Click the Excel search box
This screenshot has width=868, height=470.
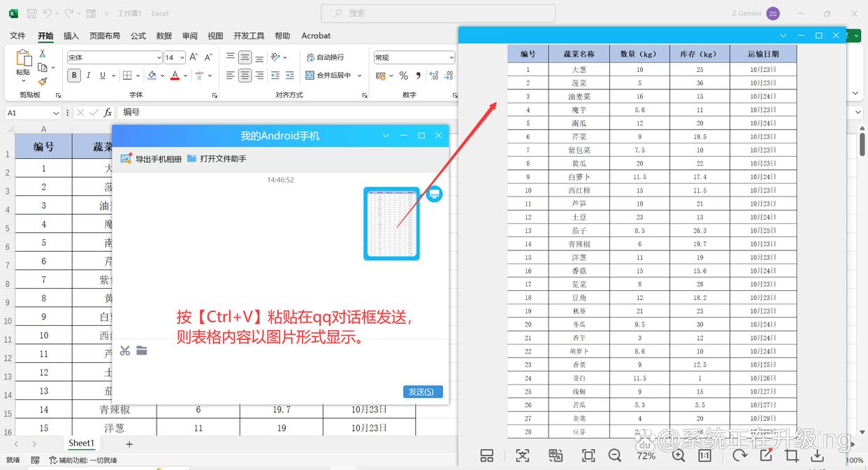click(438, 13)
